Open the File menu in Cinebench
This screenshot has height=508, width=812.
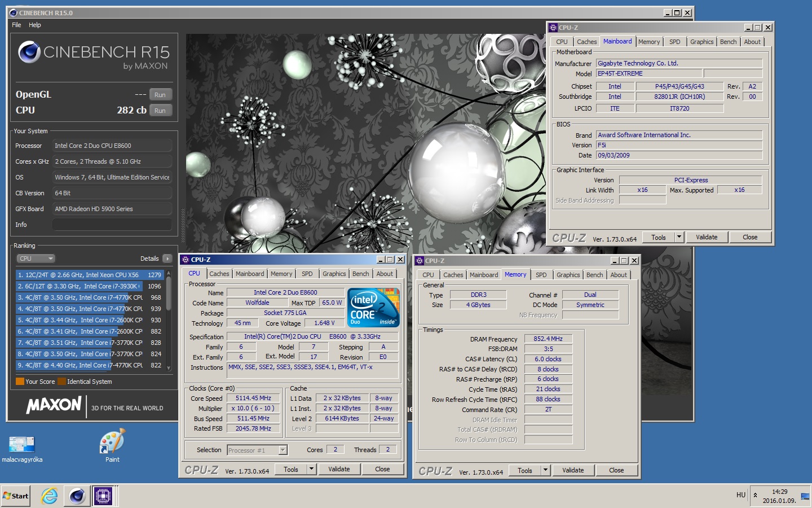coord(16,25)
